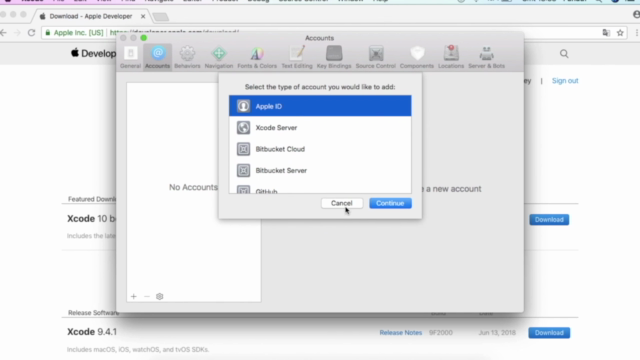The image size is (640, 360).
Task: Click Sign out link in browser
Action: 565,81
